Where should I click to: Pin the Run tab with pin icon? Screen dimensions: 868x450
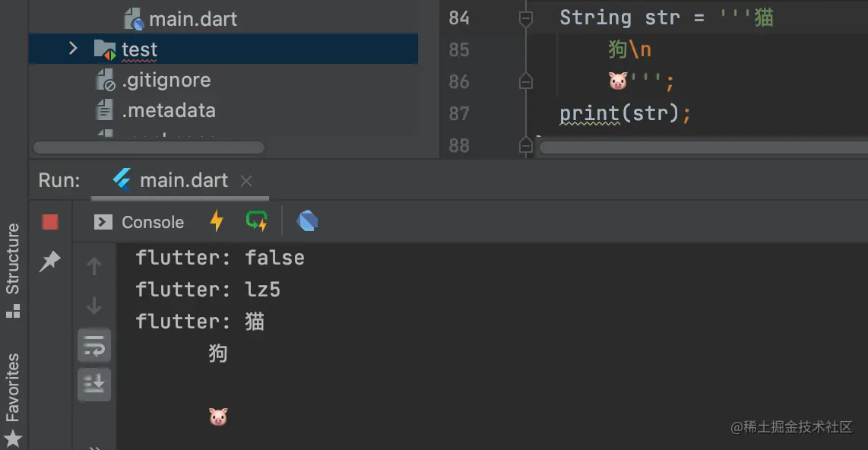(x=50, y=261)
